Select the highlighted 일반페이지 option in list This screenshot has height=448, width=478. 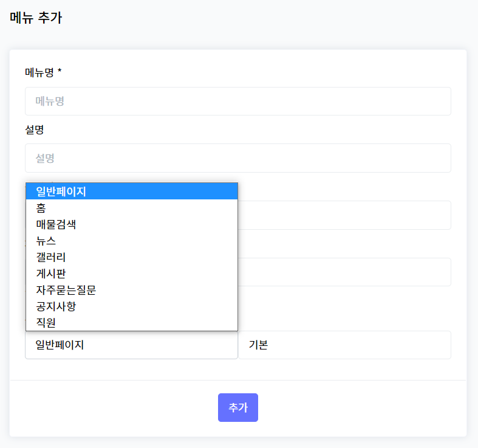tap(132, 191)
